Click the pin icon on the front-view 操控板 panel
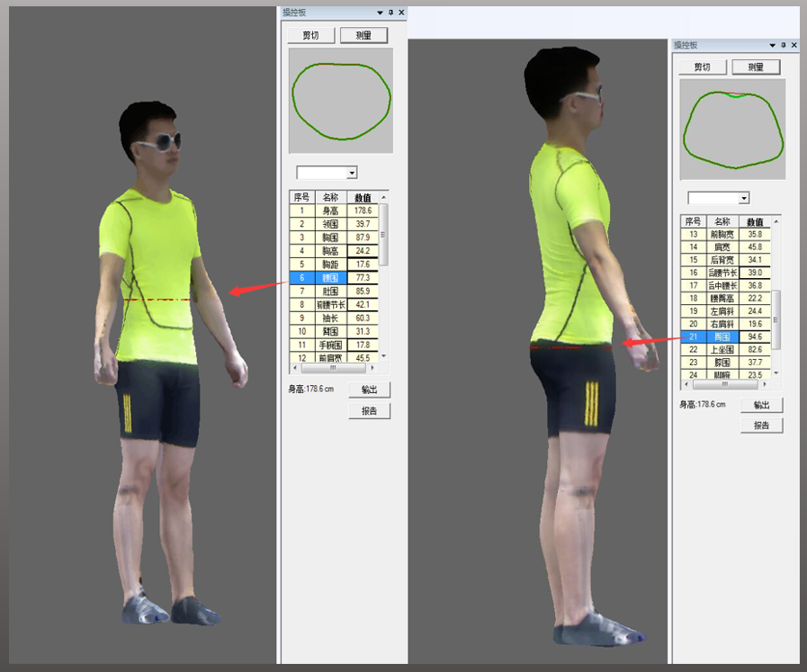807x672 pixels. point(391,13)
